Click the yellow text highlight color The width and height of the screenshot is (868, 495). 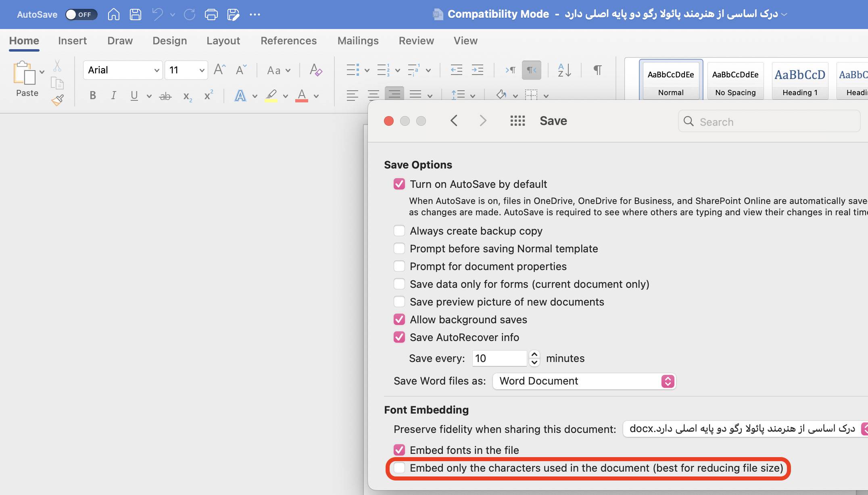pyautogui.click(x=271, y=96)
